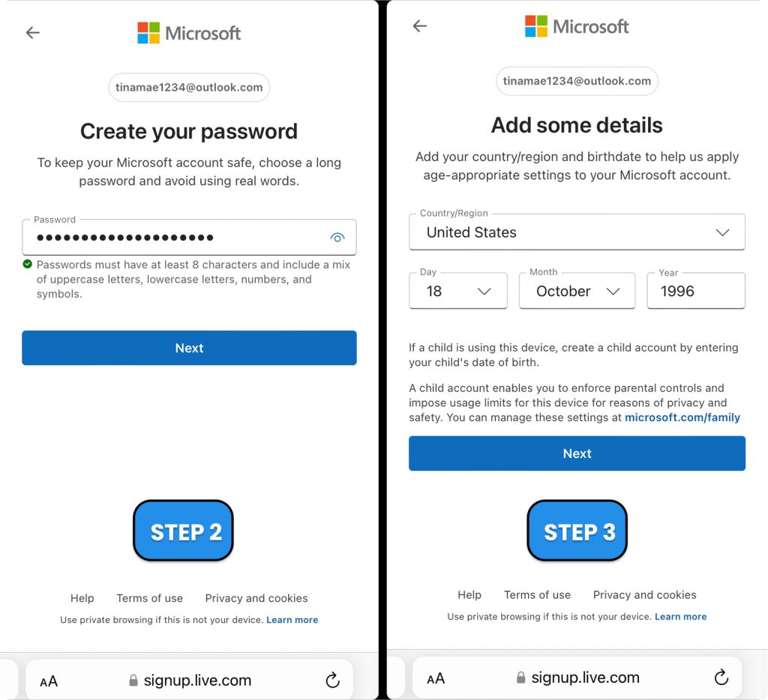Open AA text size menu in left browser

point(49,681)
